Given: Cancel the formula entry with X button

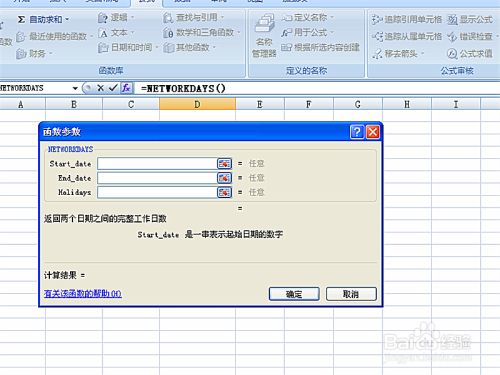Looking at the screenshot, I should 100,88.
